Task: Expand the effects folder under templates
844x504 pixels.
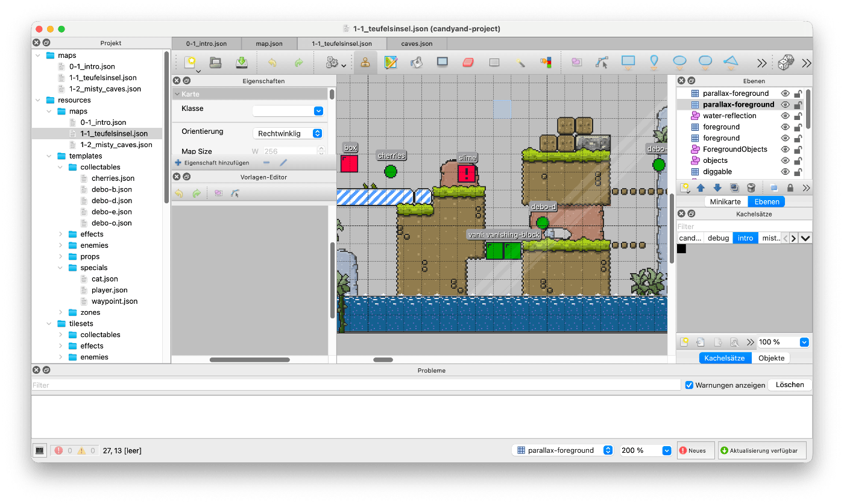Action: 60,234
